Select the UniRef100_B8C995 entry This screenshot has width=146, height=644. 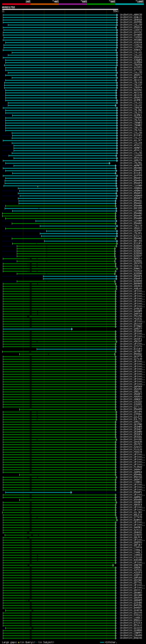(131, 208)
